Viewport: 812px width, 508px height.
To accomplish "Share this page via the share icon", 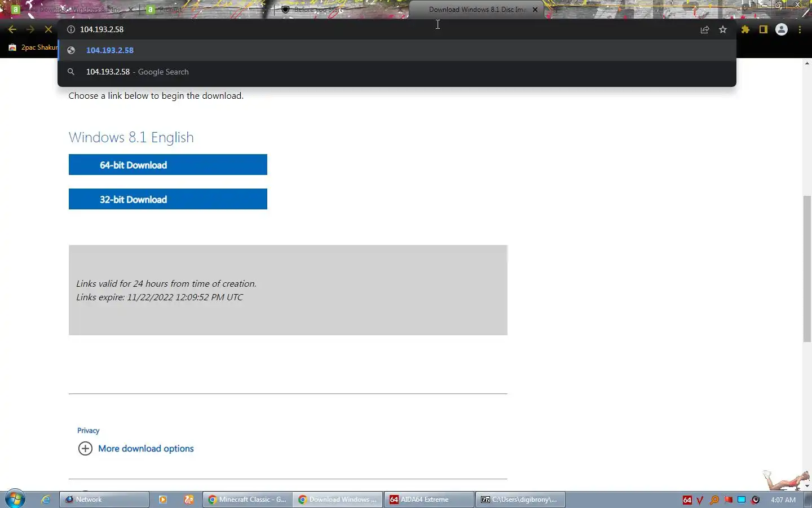I will (705, 30).
